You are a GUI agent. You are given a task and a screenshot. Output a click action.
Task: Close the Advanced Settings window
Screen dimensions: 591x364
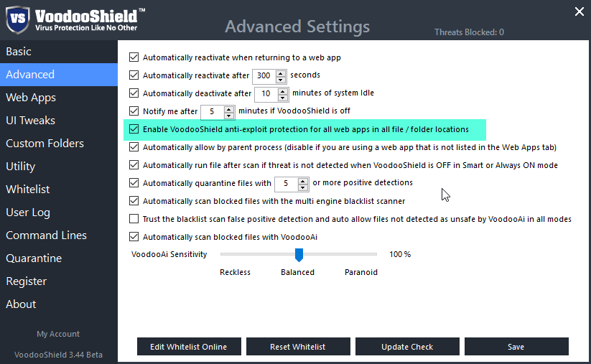click(x=580, y=11)
